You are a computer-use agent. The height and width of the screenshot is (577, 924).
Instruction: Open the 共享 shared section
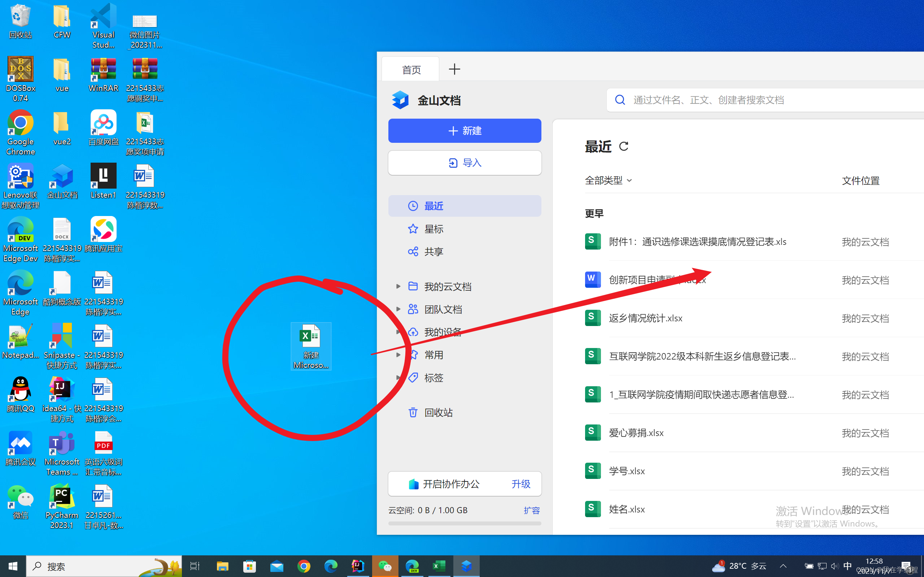(x=433, y=252)
